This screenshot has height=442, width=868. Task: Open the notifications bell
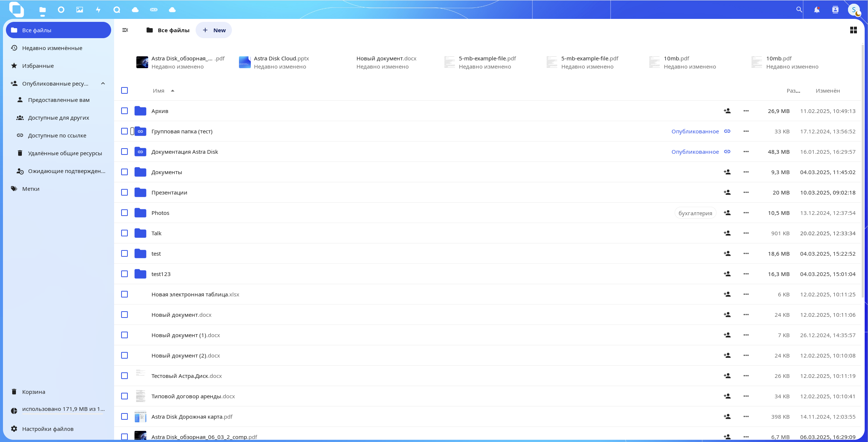(x=817, y=10)
